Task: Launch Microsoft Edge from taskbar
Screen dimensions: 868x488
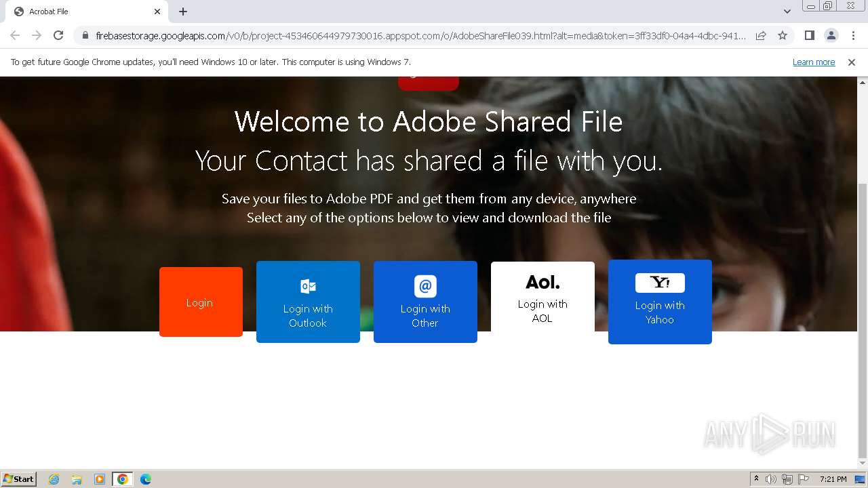Action: pos(145,479)
